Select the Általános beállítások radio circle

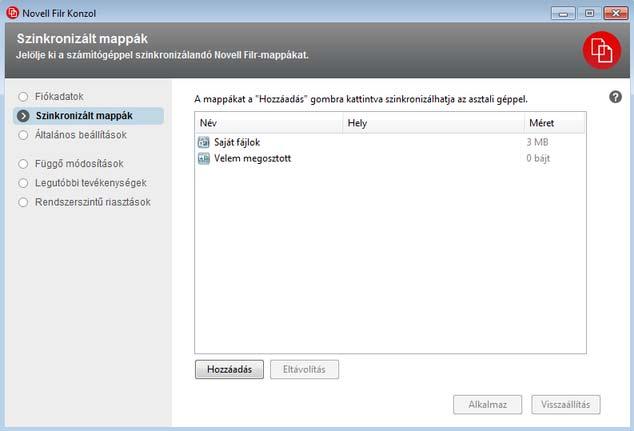pos(23,135)
